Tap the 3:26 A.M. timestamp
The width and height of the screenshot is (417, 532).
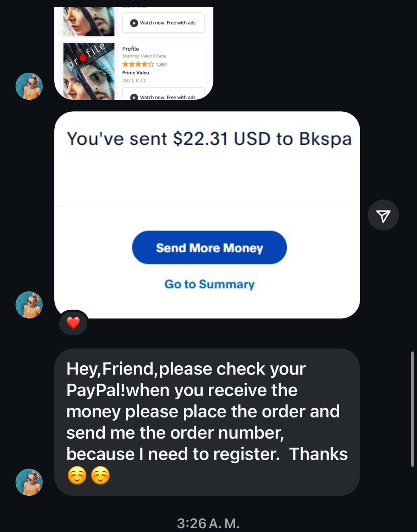click(208, 523)
